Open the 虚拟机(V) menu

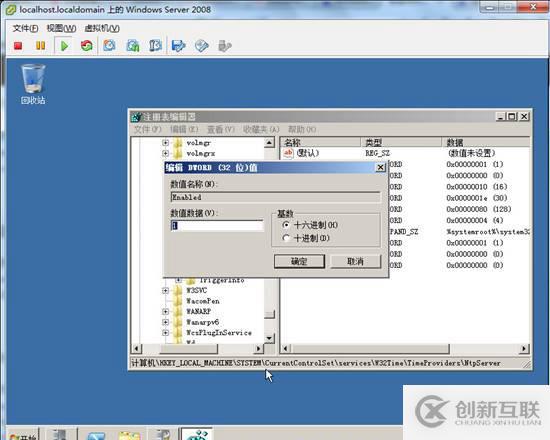pos(102,28)
